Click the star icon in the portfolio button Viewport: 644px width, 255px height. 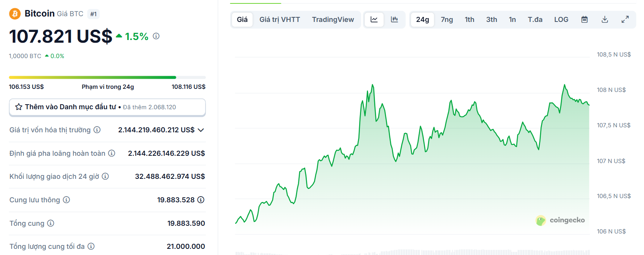coord(18,107)
